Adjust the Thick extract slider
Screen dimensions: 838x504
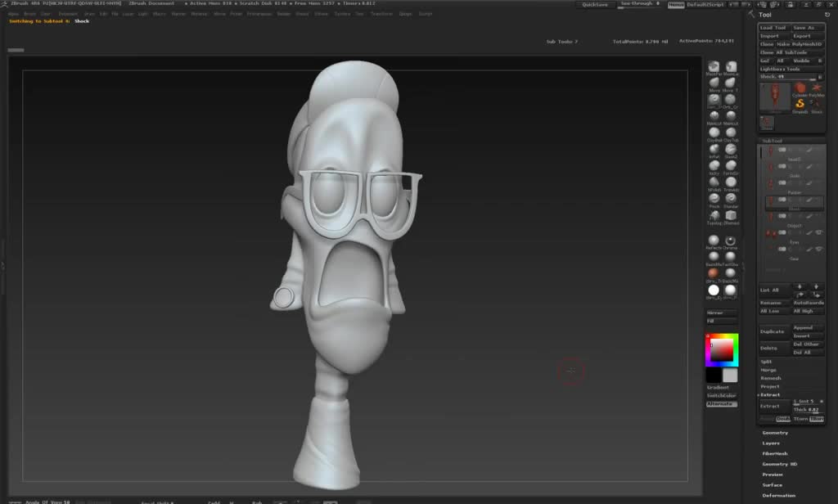point(808,410)
